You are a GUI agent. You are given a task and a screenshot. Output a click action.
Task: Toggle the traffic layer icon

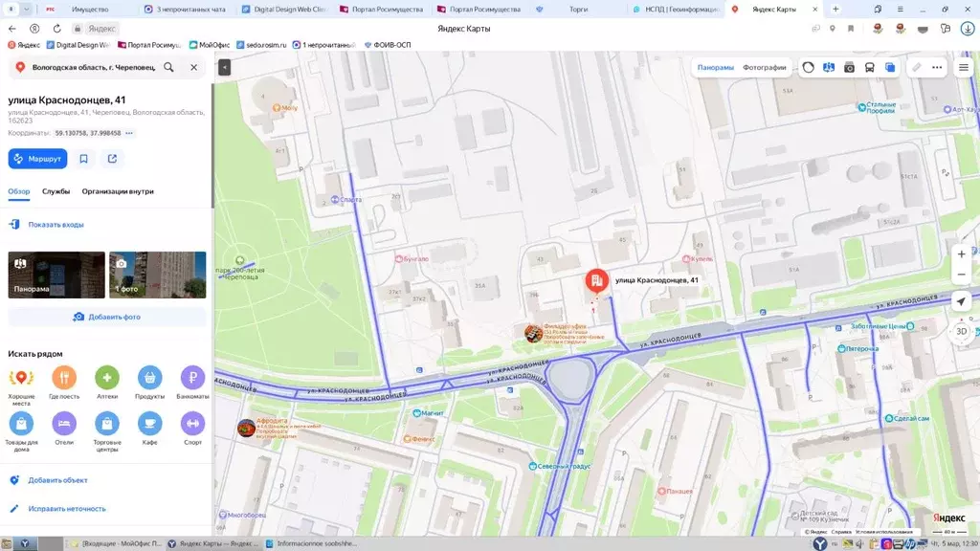pos(809,68)
